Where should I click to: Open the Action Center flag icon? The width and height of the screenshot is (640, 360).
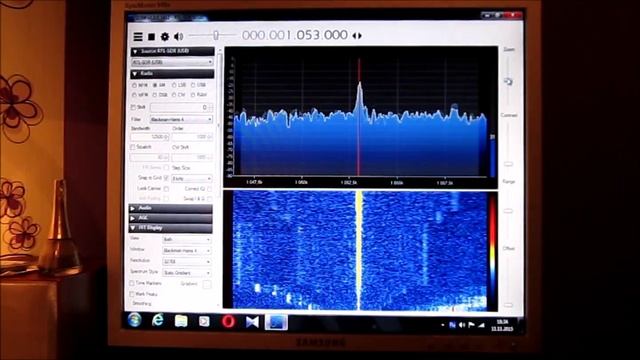click(x=471, y=325)
